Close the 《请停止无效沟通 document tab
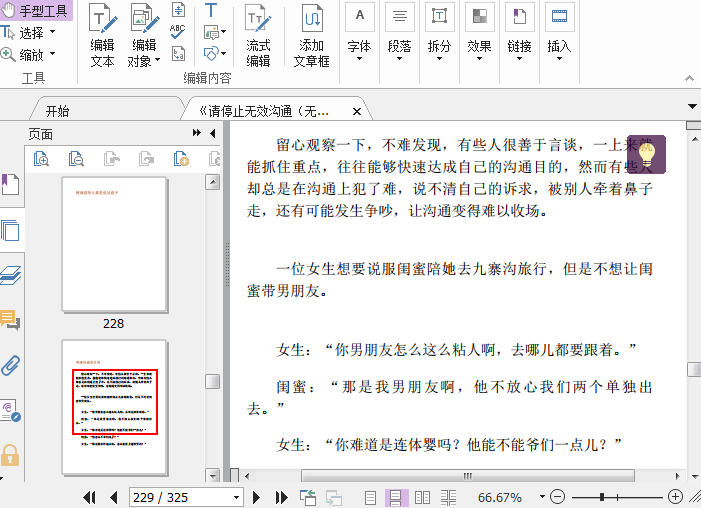701x508 pixels. point(357,111)
